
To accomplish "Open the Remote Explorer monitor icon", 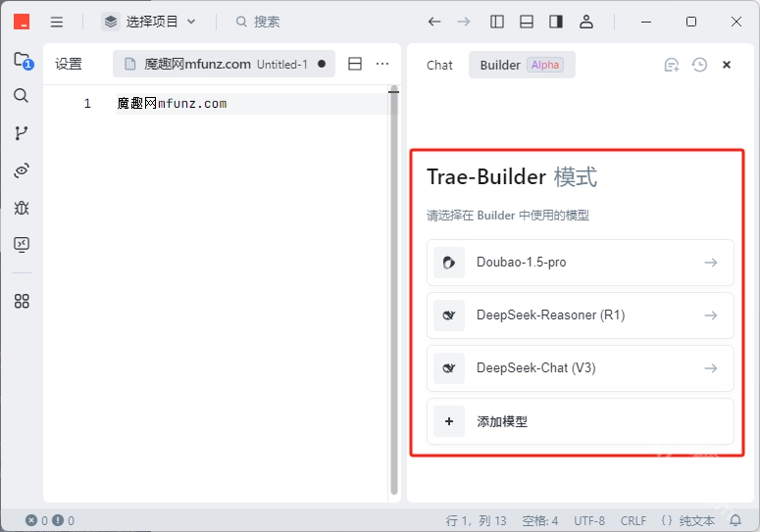I will pos(22,245).
